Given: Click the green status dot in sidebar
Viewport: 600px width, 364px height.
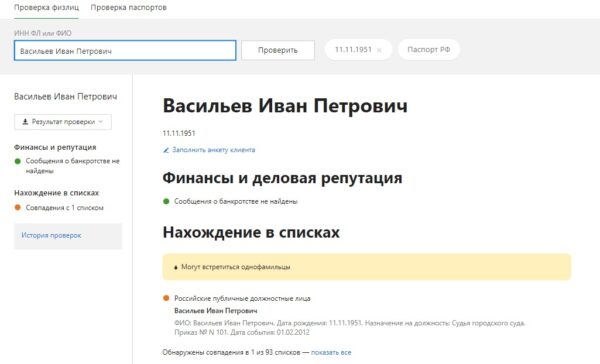Looking at the screenshot, I should point(18,161).
